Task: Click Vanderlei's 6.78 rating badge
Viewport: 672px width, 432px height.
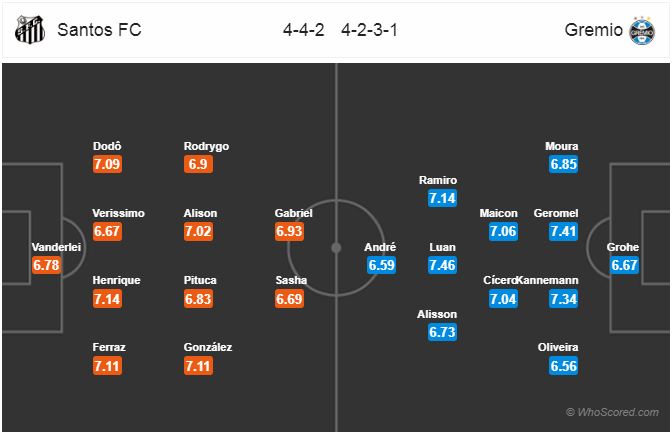Action: [47, 265]
